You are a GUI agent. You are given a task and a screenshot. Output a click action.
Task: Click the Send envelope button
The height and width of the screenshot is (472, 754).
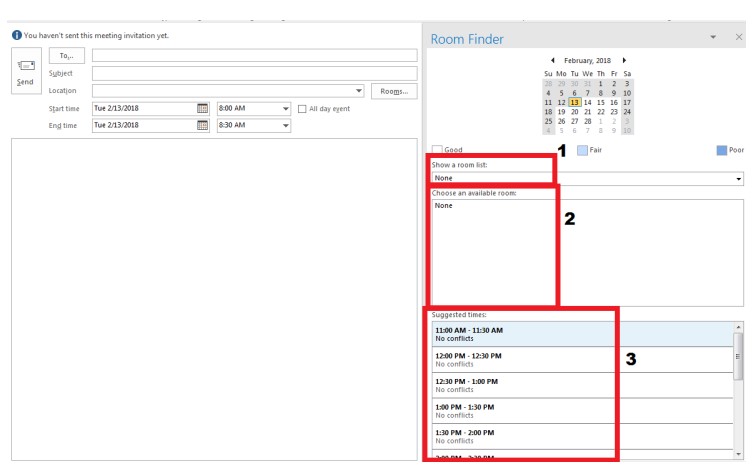(26, 71)
